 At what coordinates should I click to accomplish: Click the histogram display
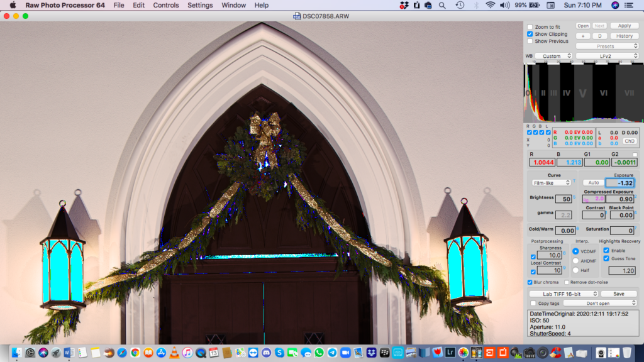tap(584, 92)
